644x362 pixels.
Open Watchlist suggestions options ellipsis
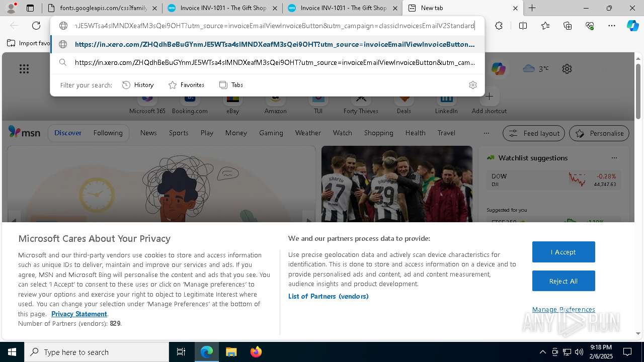(x=614, y=158)
